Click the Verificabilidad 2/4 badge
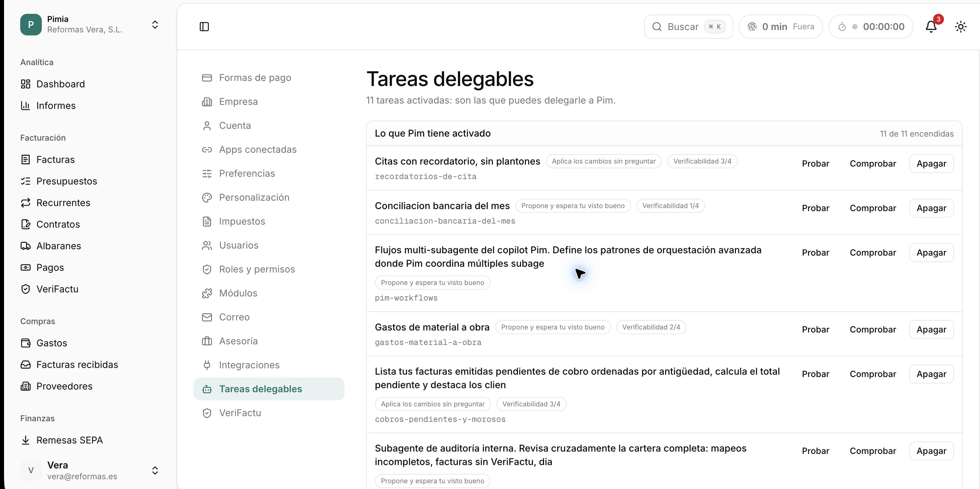 coord(651,327)
